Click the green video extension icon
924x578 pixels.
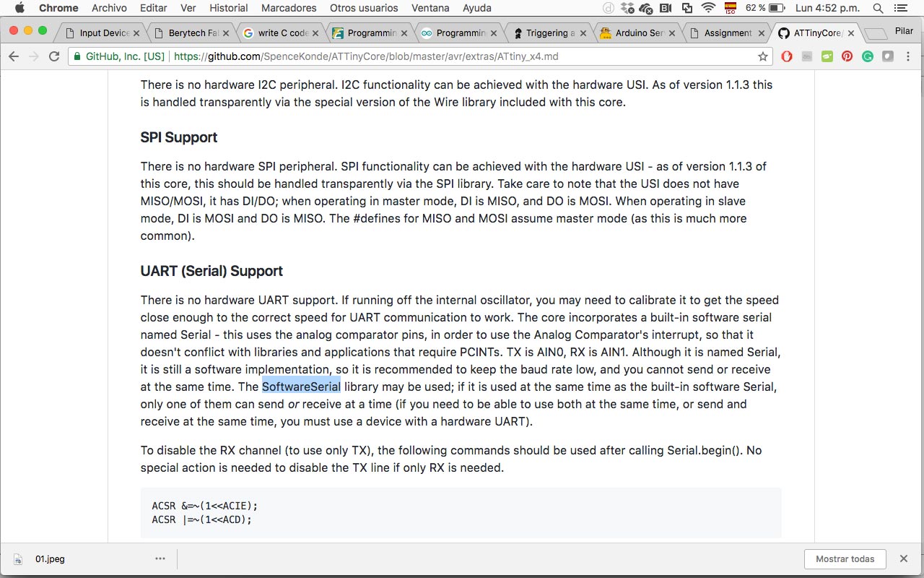(x=827, y=56)
